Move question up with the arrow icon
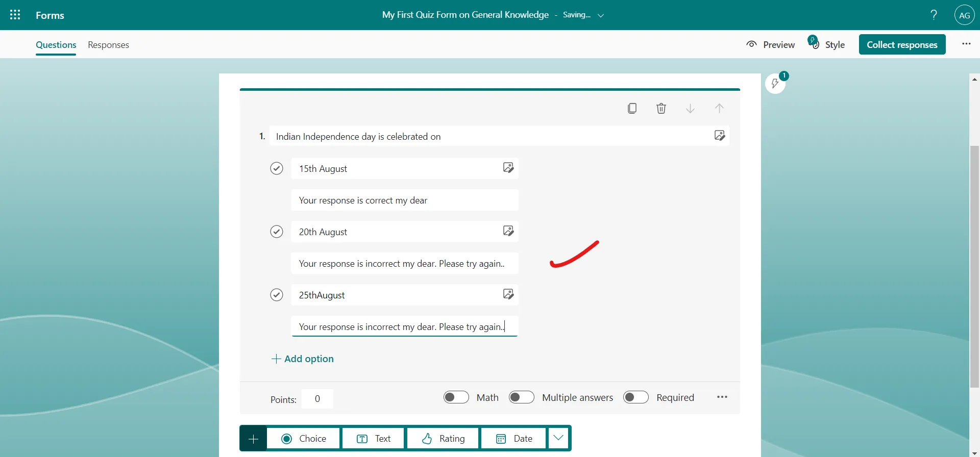980x457 pixels. (x=719, y=108)
